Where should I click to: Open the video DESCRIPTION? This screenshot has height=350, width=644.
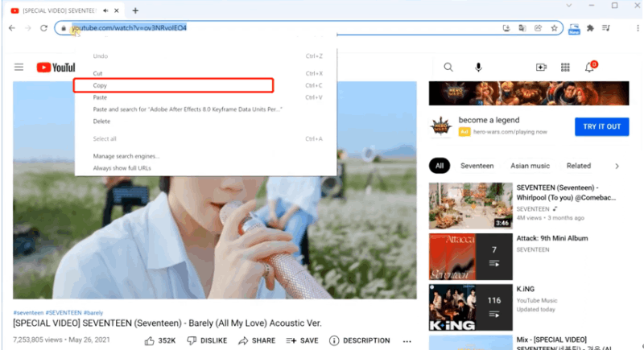(x=360, y=340)
